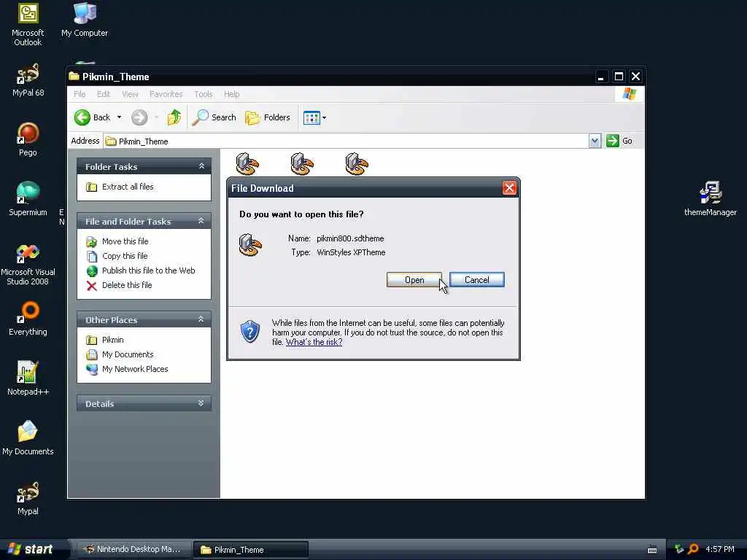Launch Notepad++ desktop shortcut
The height and width of the screenshot is (560, 747).
click(28, 378)
